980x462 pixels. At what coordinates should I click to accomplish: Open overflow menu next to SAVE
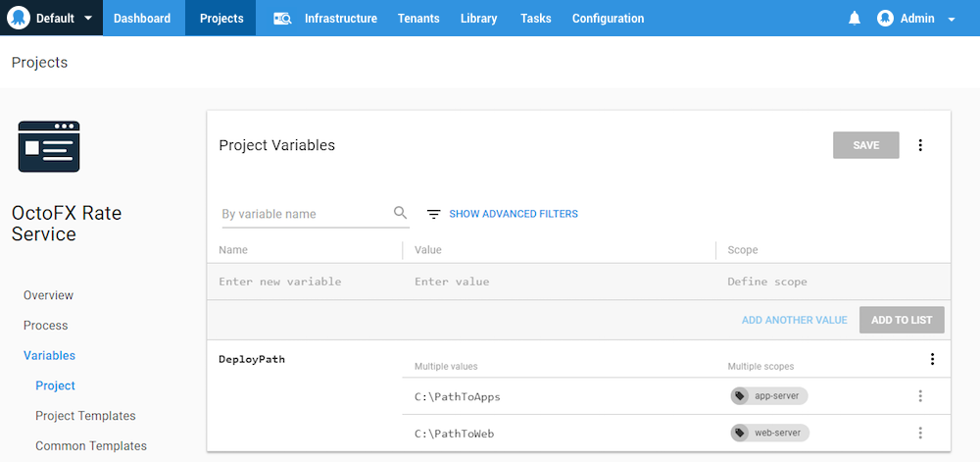click(x=920, y=145)
